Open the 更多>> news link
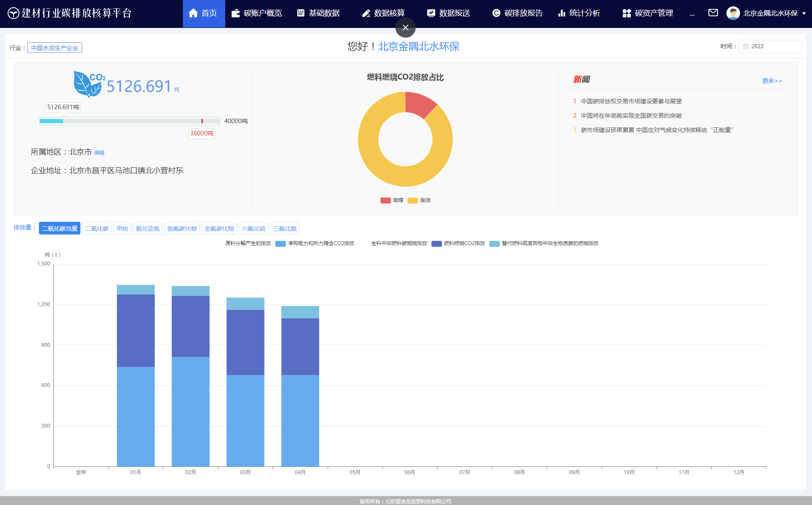812x505 pixels. [x=772, y=81]
